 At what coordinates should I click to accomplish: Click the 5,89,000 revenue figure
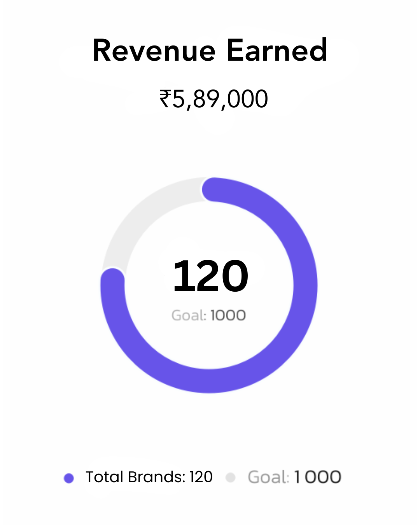(220, 99)
